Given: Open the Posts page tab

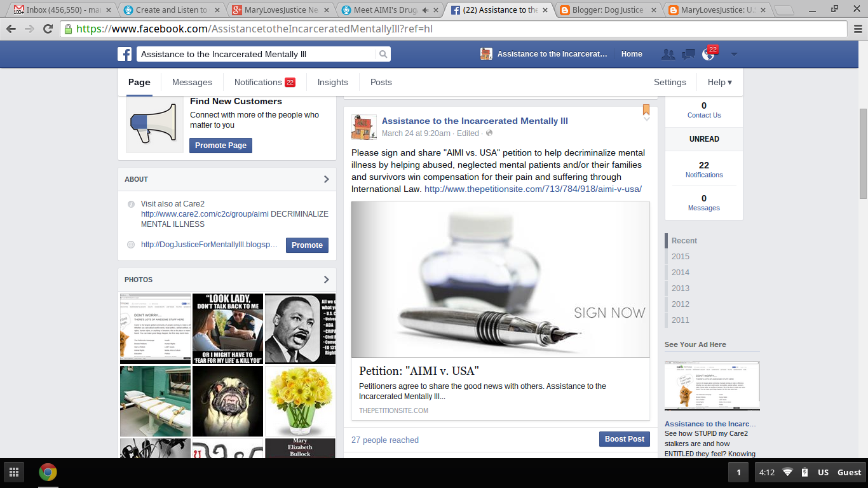Looking at the screenshot, I should (381, 82).
